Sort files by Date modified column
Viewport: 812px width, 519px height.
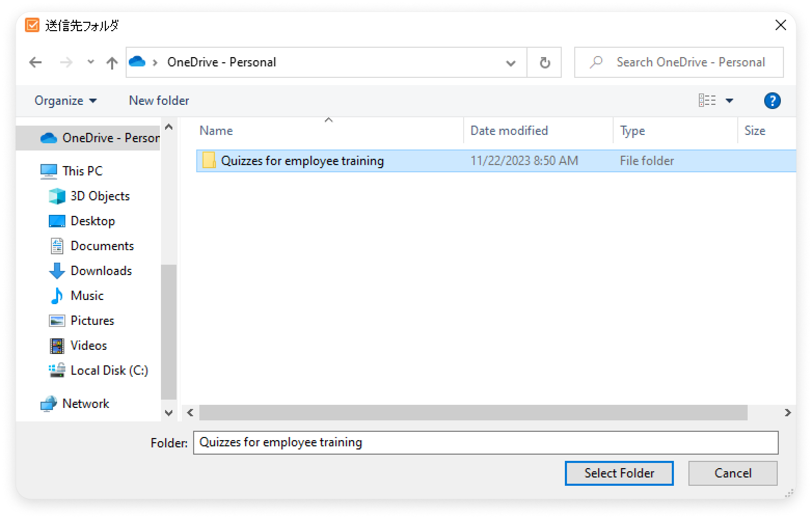(509, 131)
